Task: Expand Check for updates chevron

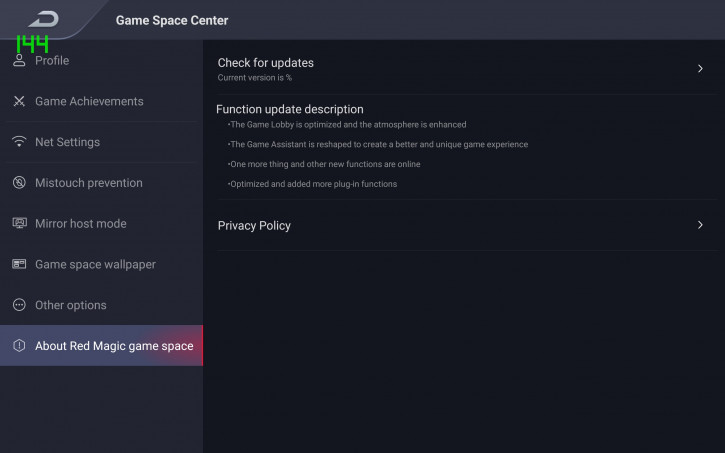Action: coord(700,68)
